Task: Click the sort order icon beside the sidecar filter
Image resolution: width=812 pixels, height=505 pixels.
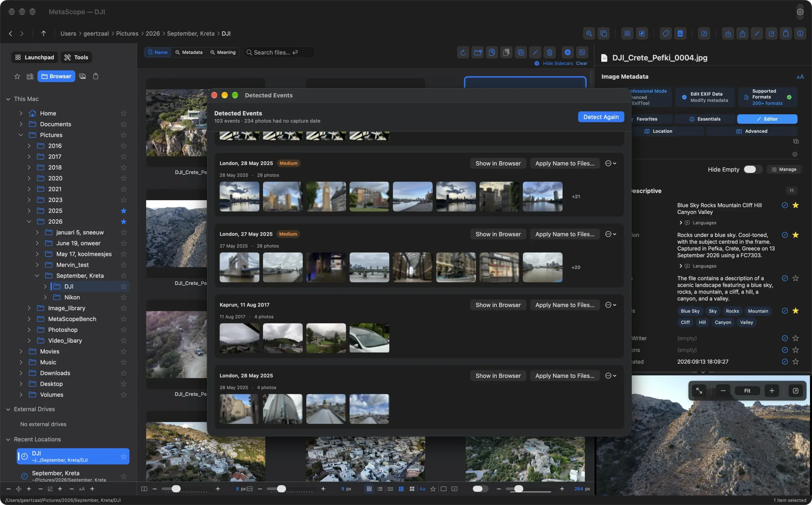Action: pos(582,53)
